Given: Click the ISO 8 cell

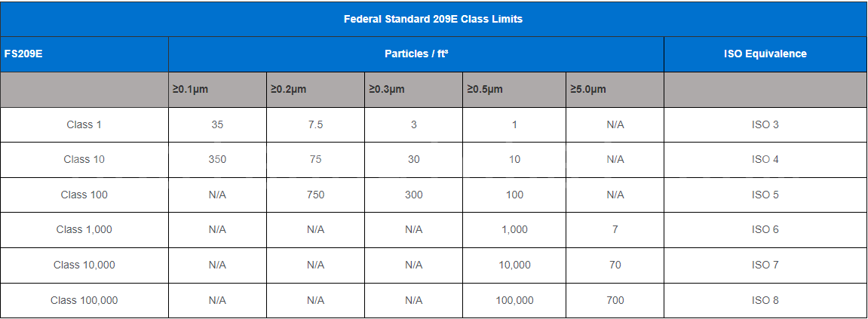Looking at the screenshot, I should [765, 300].
